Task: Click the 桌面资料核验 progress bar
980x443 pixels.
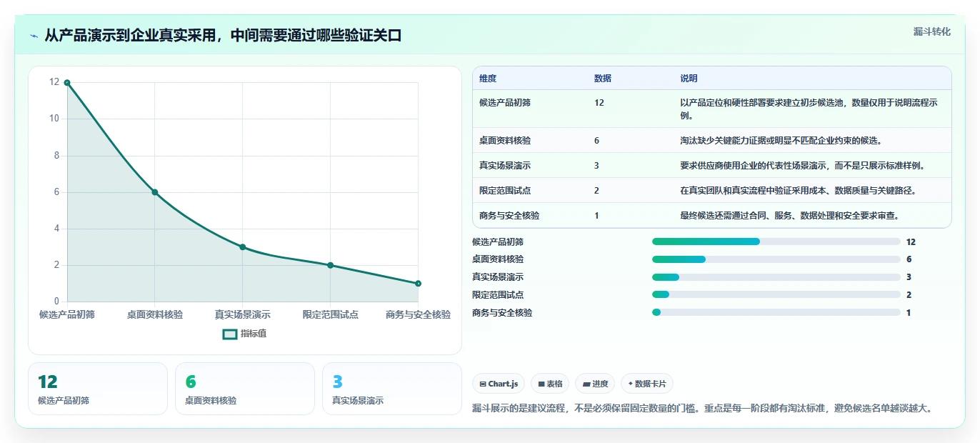Action: coord(776,259)
